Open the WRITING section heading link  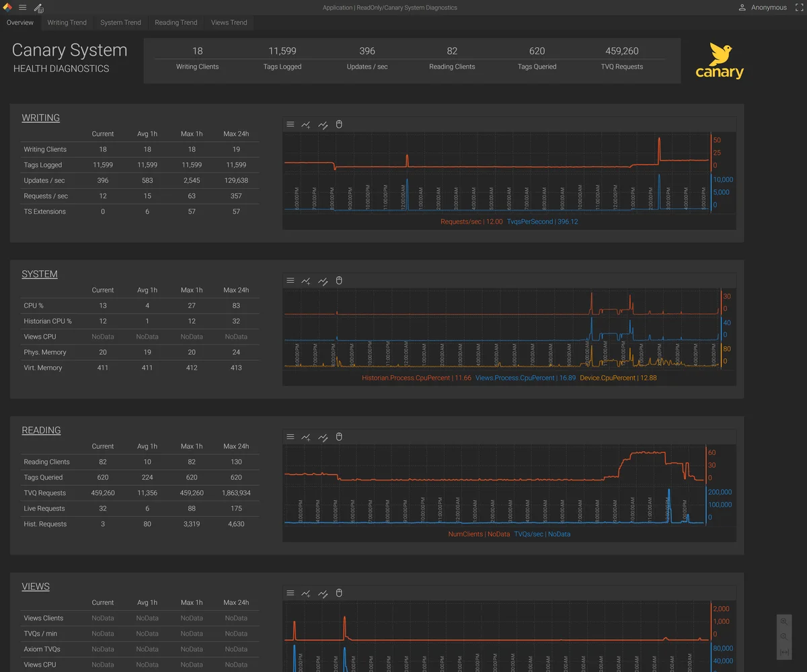click(x=41, y=118)
